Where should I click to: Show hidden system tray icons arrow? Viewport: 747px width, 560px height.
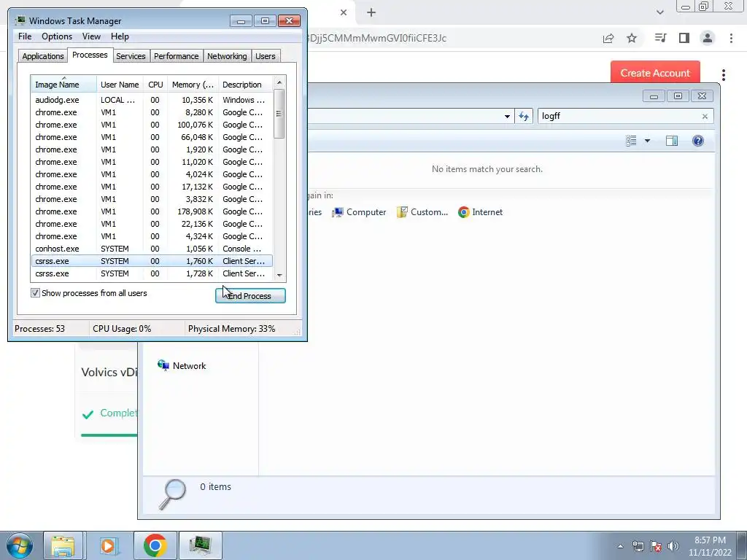point(620,546)
